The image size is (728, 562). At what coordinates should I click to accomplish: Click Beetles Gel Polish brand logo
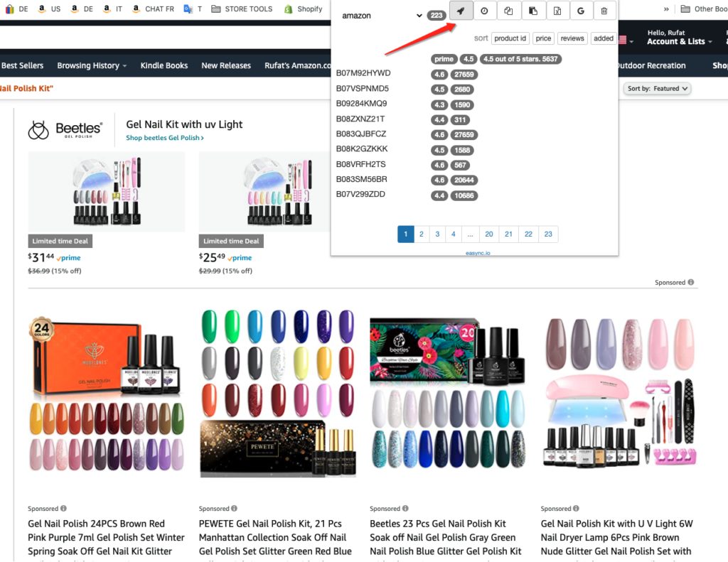coord(65,129)
